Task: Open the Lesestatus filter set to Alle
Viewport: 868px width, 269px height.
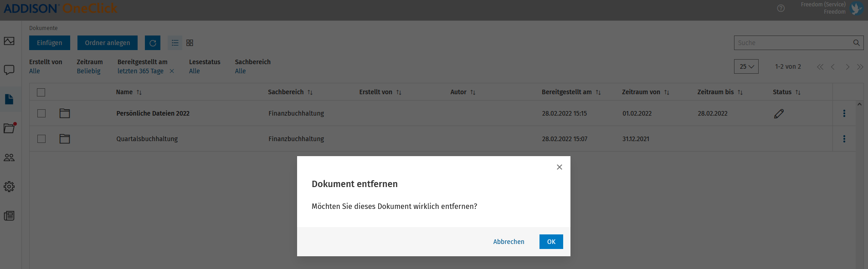Action: coord(195,71)
